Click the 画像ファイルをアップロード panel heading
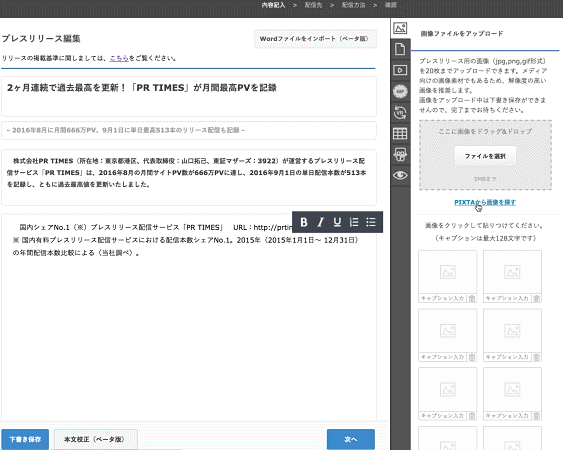The image size is (563, 450). pos(462,34)
